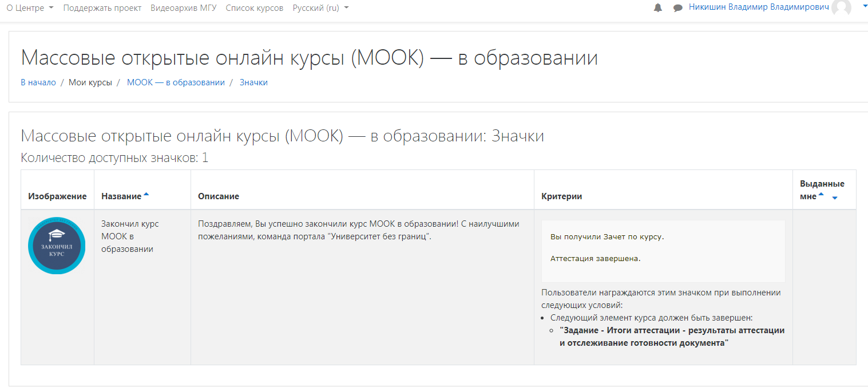Open the notifications bell icon

(x=657, y=8)
